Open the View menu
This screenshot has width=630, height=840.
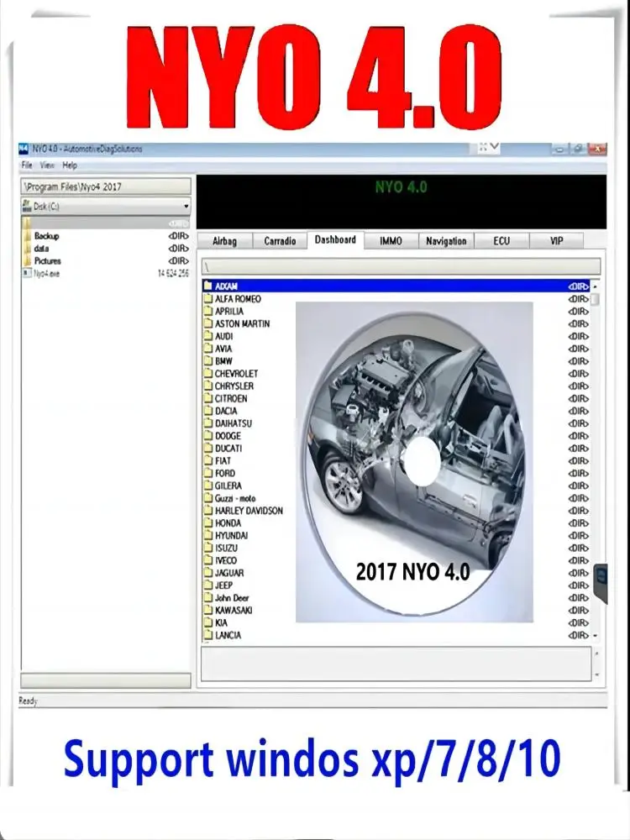click(47, 165)
